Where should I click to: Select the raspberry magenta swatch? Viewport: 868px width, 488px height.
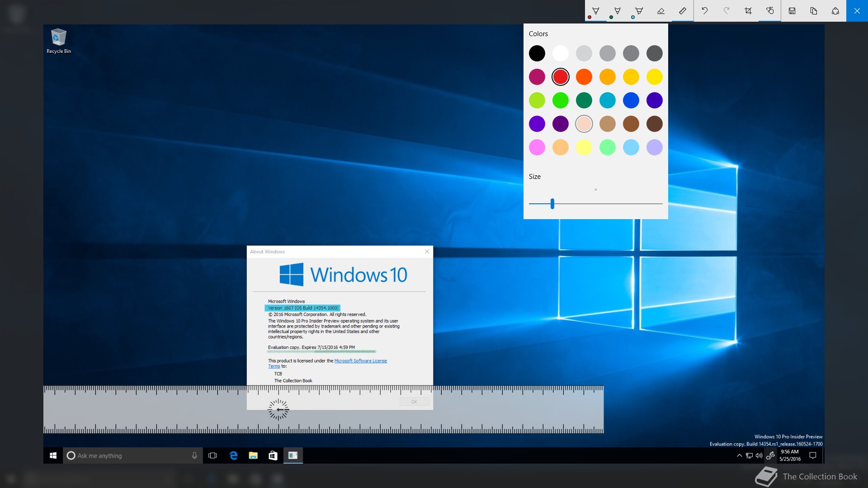[x=537, y=77]
